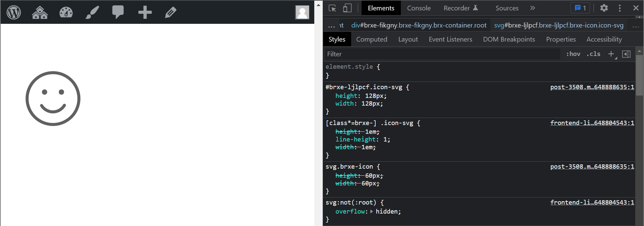
Task: Open the Dashboard gauge icon
Action: coord(66,12)
